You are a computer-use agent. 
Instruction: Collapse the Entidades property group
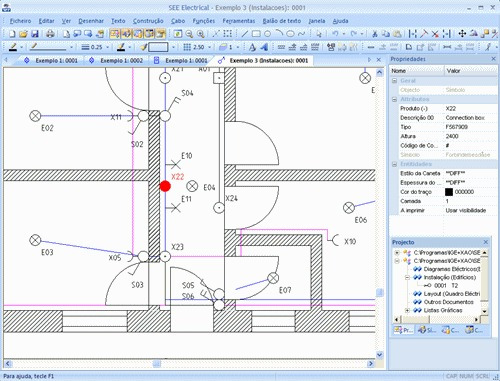tap(394, 164)
